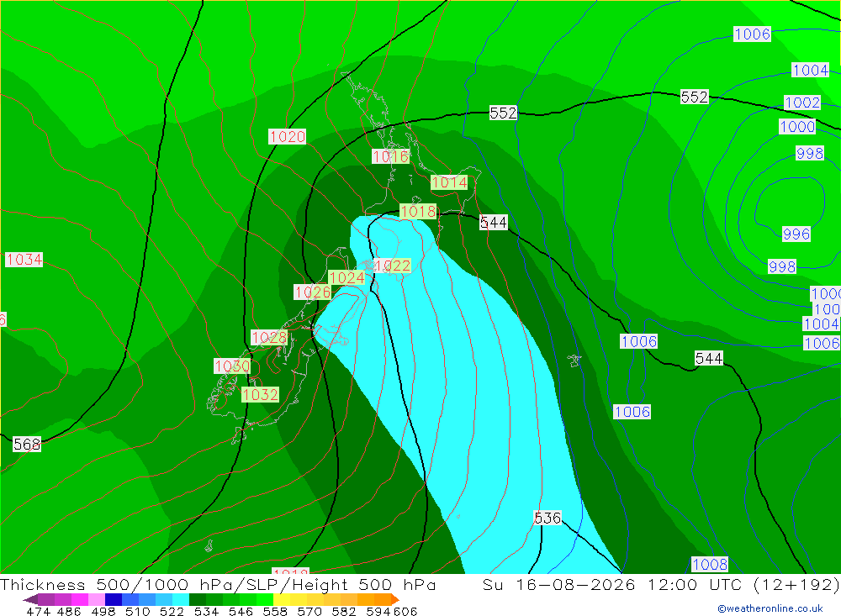Click the 536 height contour label
Screen dimensions: 841x616
click(x=547, y=518)
